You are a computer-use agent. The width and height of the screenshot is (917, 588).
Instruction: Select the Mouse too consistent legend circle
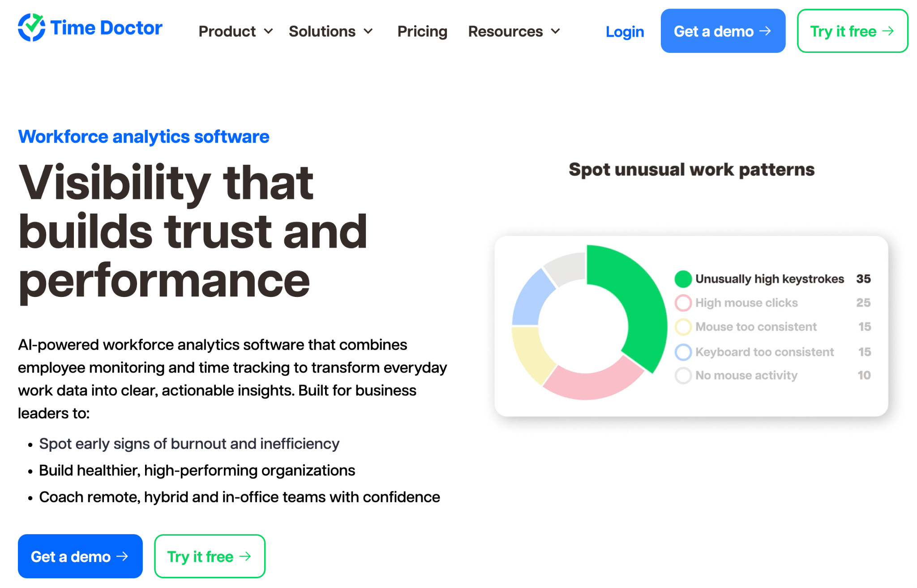coord(683,327)
